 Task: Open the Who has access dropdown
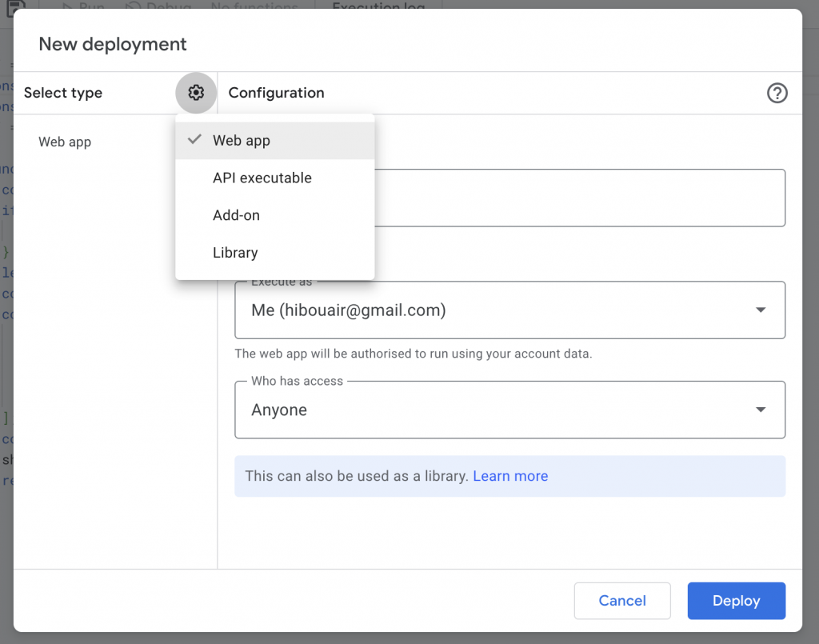pos(496,410)
